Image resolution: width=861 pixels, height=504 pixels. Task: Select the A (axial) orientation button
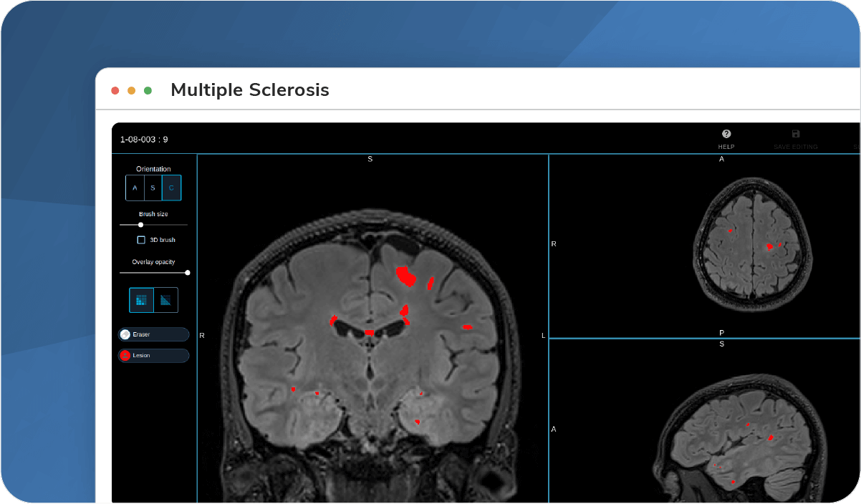point(135,188)
